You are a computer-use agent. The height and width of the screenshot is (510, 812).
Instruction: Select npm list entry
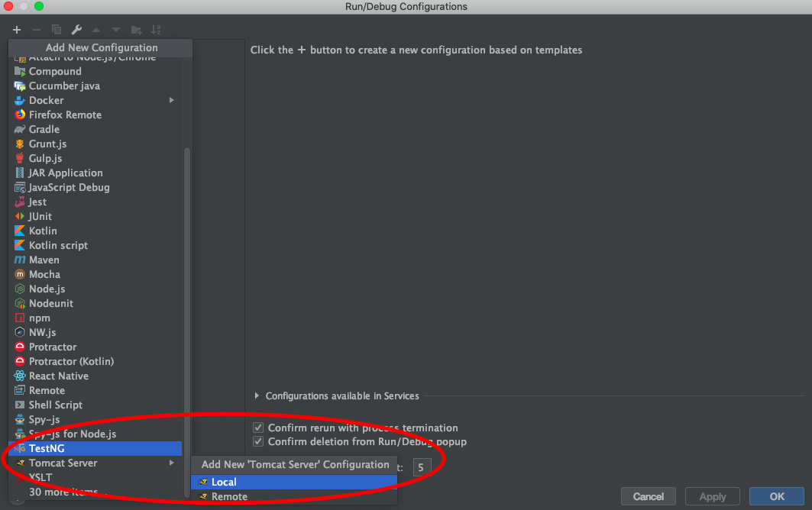[95, 318]
